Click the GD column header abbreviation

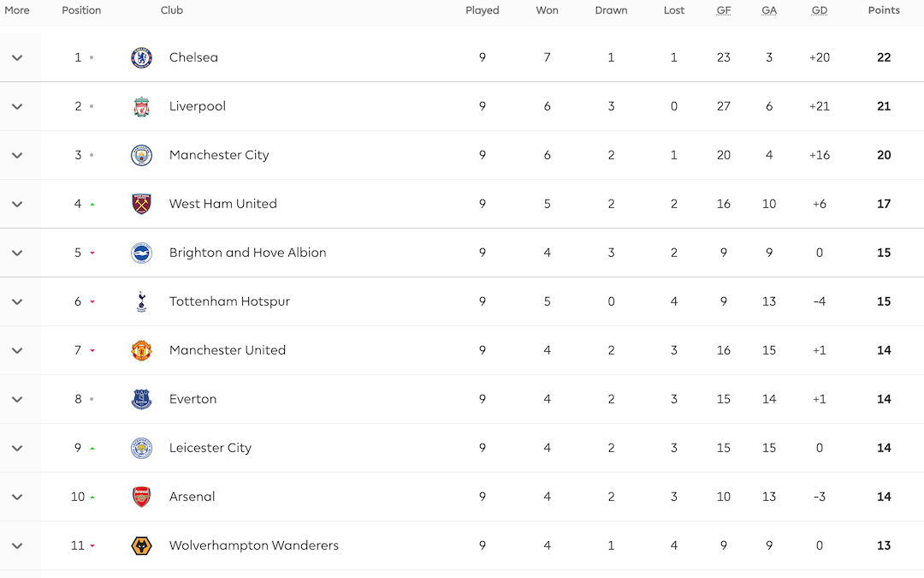point(819,10)
